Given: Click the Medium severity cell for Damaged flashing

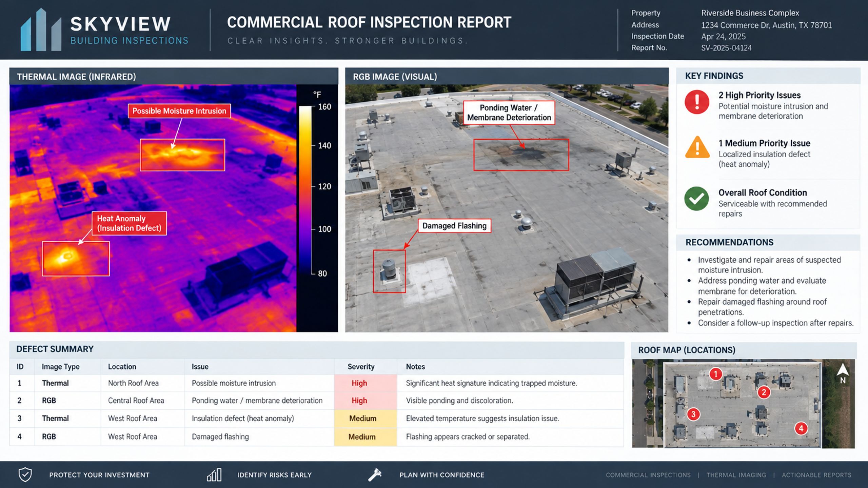Looking at the screenshot, I should (366, 437).
